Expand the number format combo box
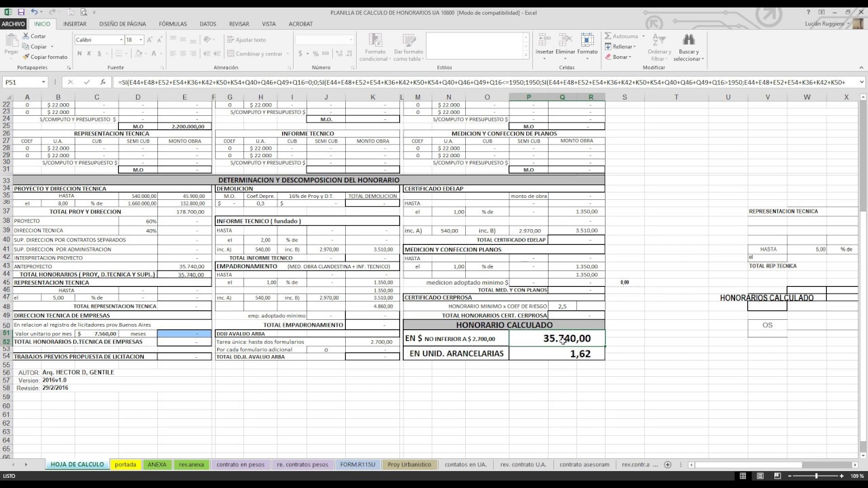Viewport: 868px width, 488px height. (350, 40)
